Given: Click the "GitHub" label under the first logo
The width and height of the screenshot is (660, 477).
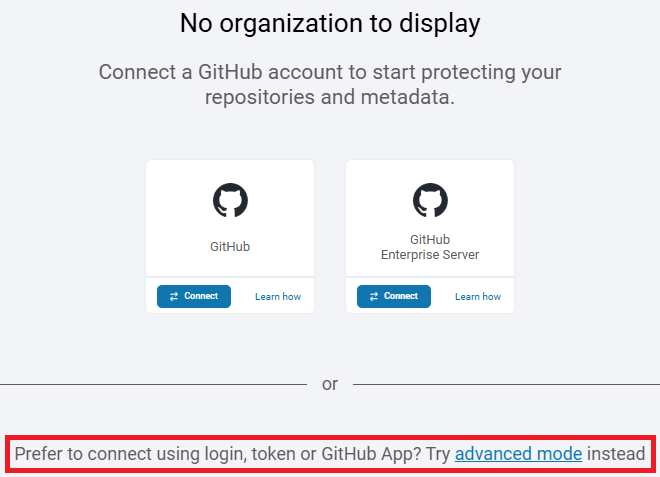Looking at the screenshot, I should pyautogui.click(x=230, y=246).
